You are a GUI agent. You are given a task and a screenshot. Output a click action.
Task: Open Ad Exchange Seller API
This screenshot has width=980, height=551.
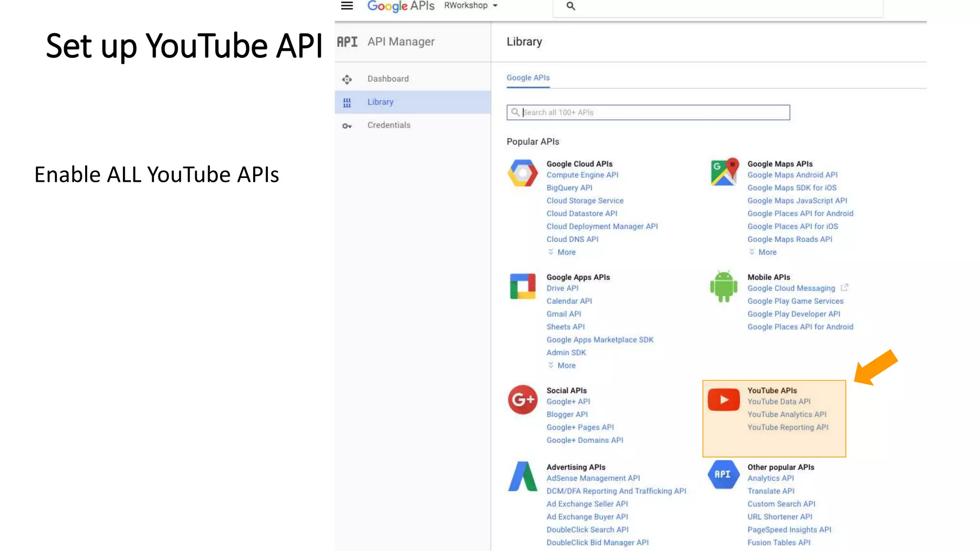(x=587, y=504)
